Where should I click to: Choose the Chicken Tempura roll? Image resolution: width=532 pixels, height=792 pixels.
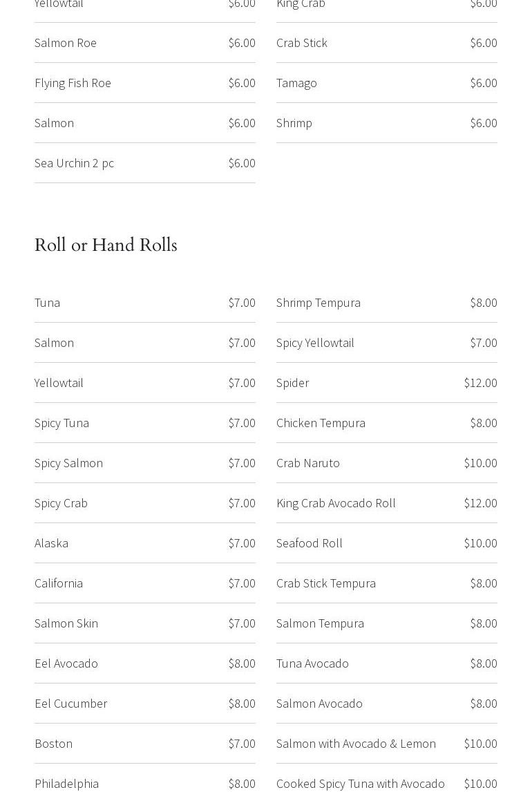point(321,423)
